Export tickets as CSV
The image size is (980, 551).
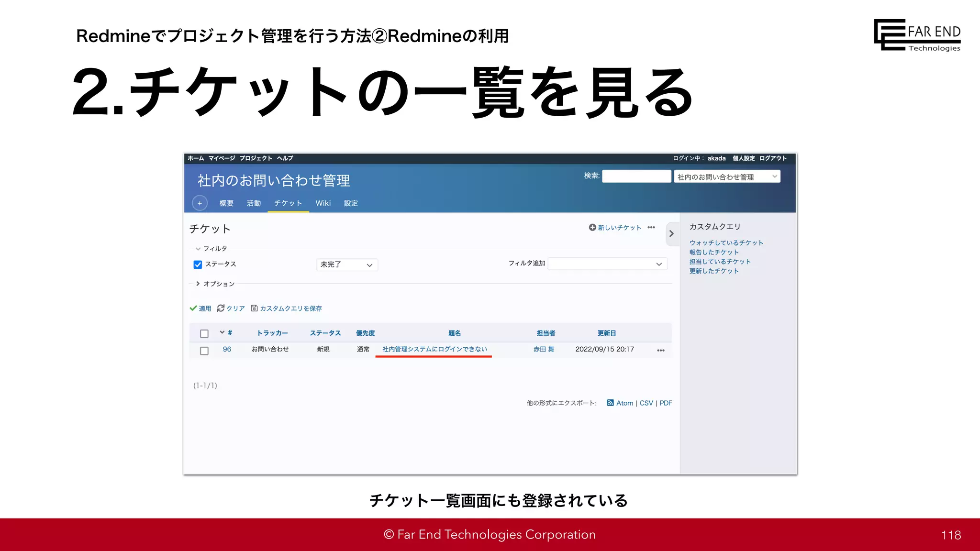(x=646, y=403)
